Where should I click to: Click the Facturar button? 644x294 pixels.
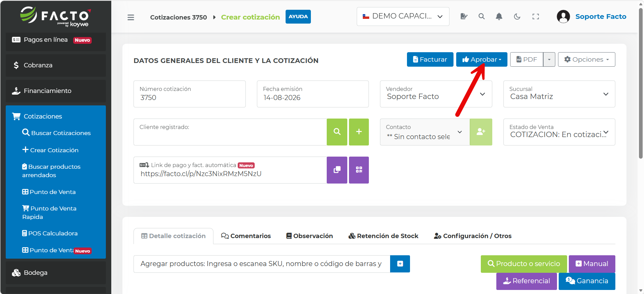coord(430,60)
